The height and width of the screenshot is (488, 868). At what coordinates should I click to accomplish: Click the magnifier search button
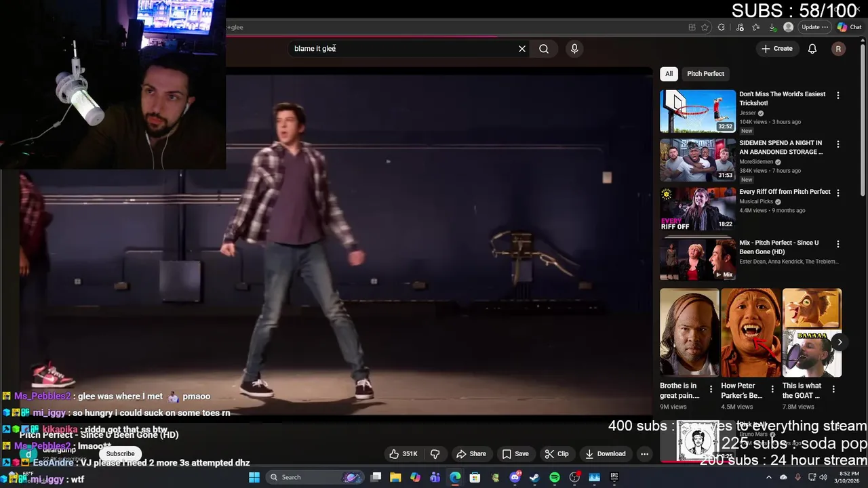coord(544,49)
